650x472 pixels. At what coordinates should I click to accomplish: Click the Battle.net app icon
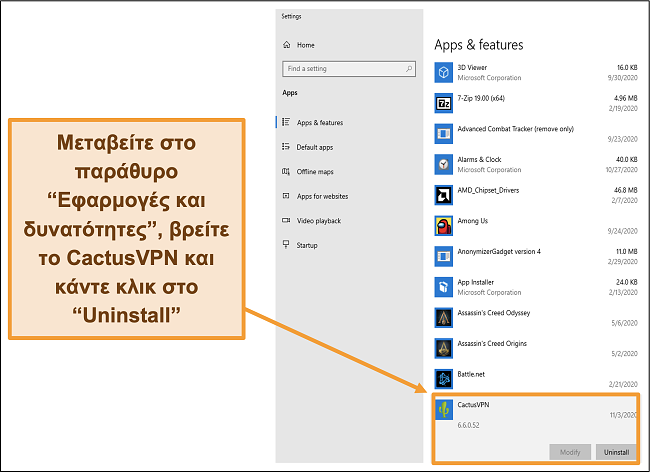click(x=444, y=379)
